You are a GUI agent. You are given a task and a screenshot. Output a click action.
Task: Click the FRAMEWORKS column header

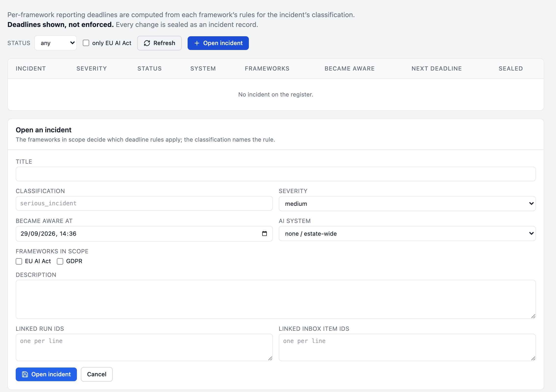click(x=267, y=69)
